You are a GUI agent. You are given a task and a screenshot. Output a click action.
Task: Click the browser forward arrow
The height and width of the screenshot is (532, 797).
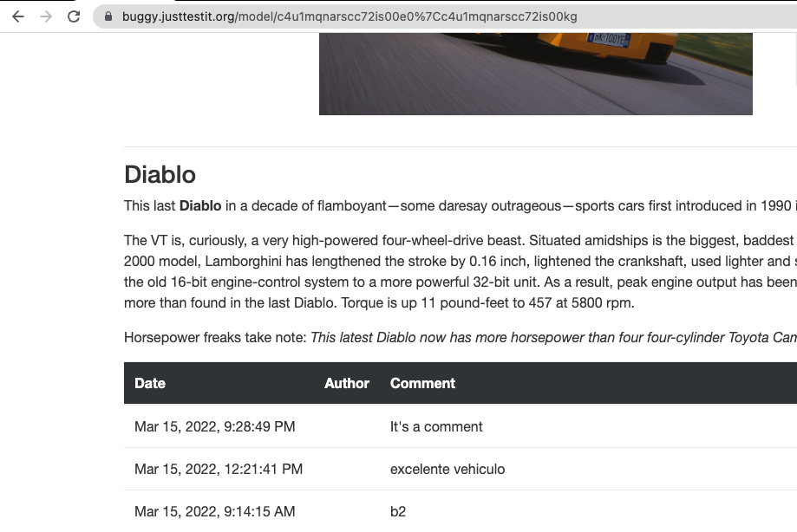coord(46,16)
